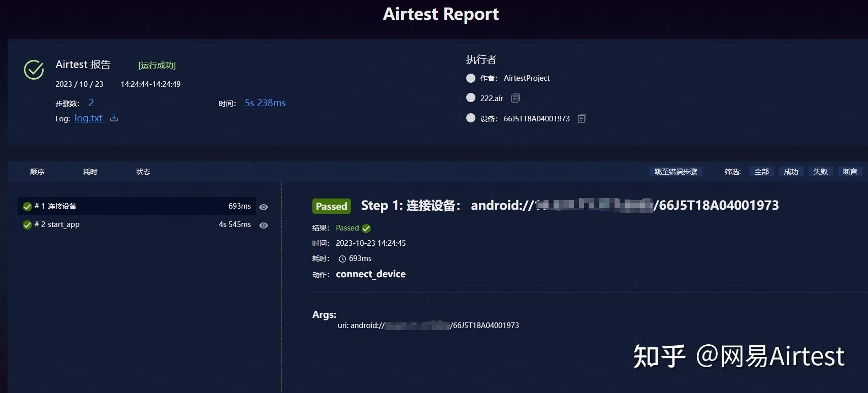The image size is (868, 393).
Task: Click green check icon beside step 1
Action: click(x=27, y=207)
